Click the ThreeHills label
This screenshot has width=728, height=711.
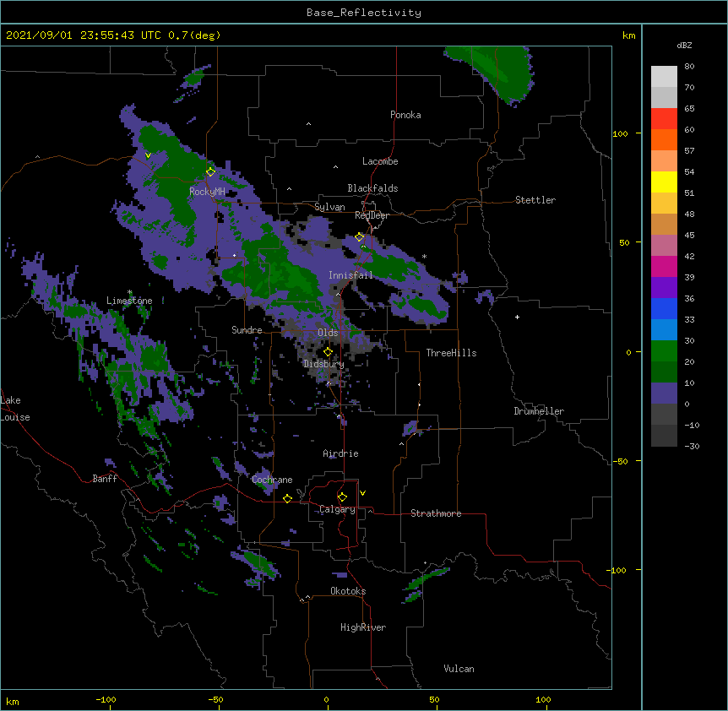451,353
